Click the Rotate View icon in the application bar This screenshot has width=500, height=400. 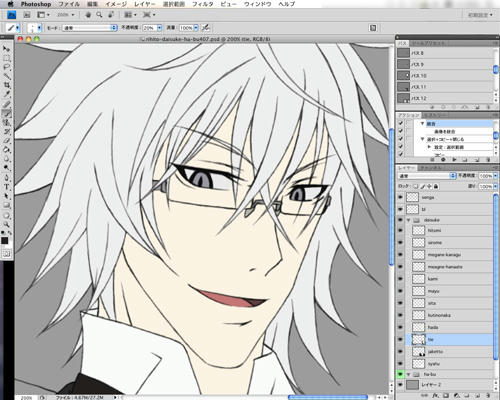[x=111, y=15]
